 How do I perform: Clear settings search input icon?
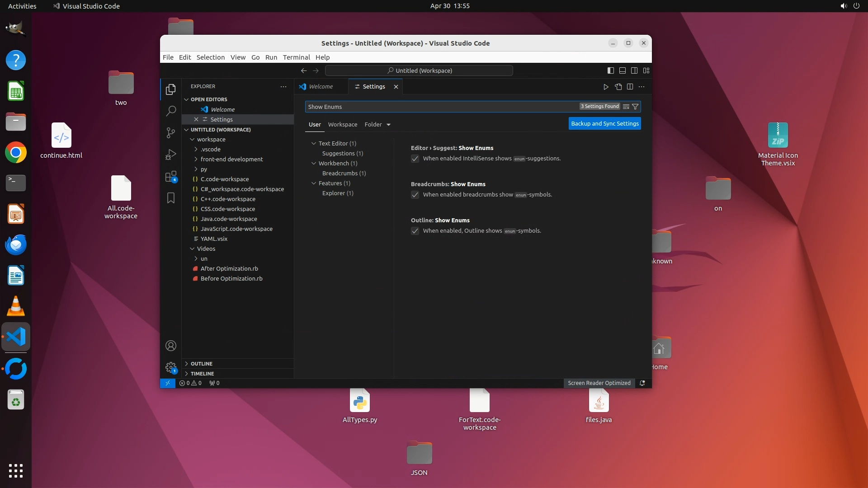pyautogui.click(x=626, y=107)
